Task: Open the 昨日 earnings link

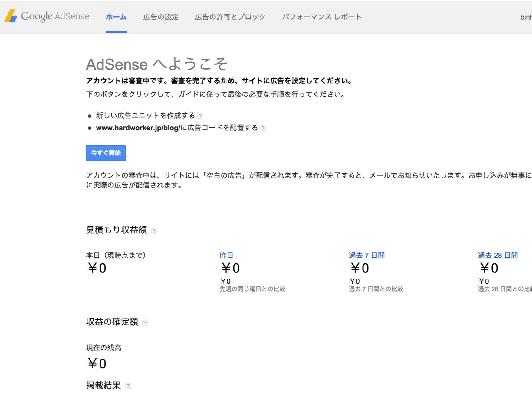Action: [x=226, y=255]
